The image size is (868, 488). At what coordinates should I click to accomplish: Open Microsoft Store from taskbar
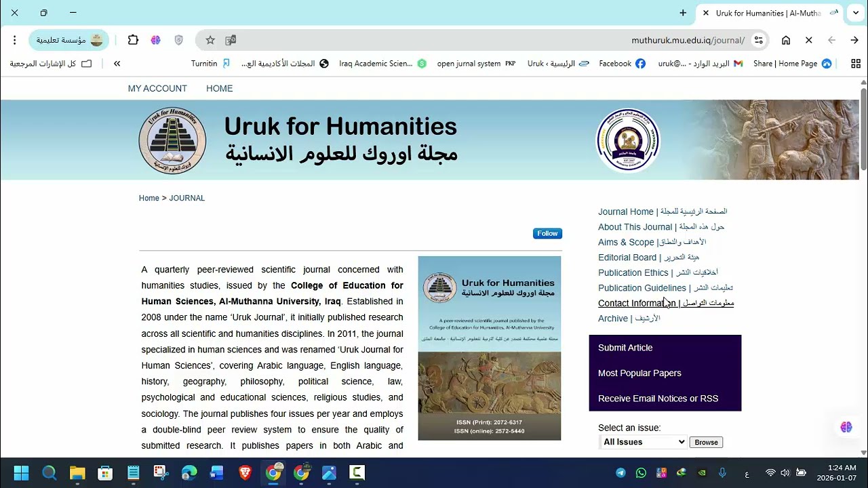pos(105,472)
